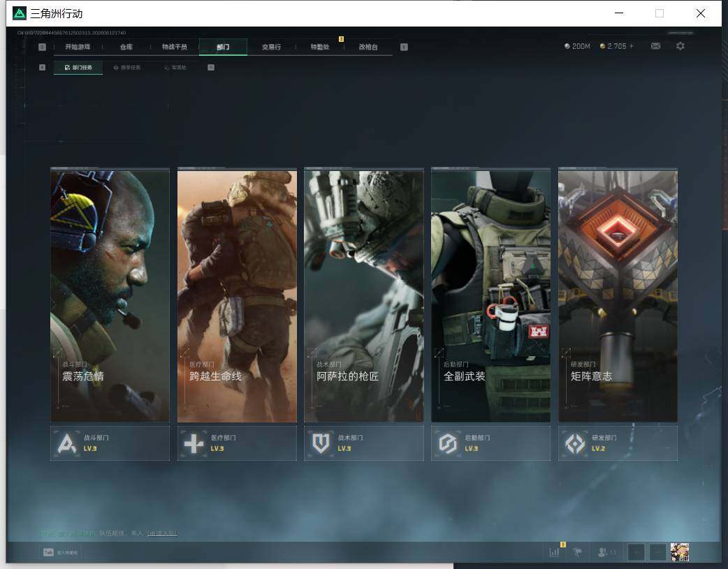This screenshot has height=569, width=728.
Task: Click the 战术部门 LV.3 level panel
Action: (364, 443)
